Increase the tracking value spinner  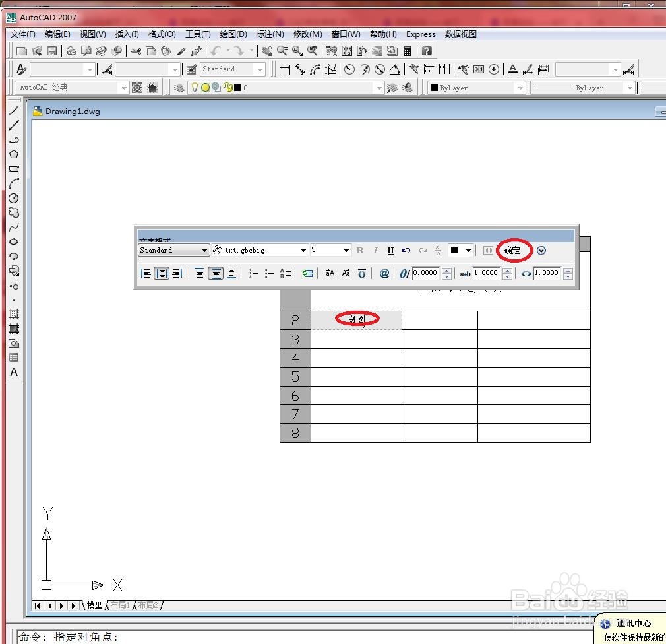coord(507,271)
